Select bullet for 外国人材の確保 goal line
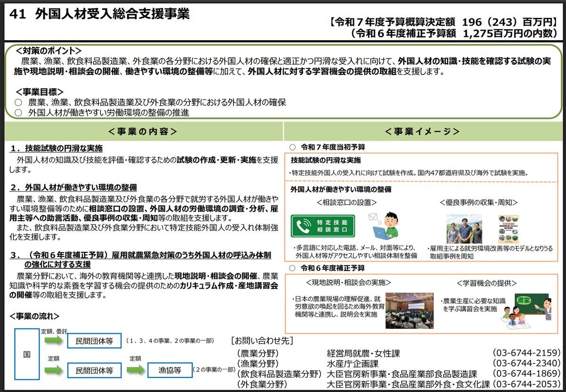This screenshot has width=566, height=392. click(x=18, y=102)
